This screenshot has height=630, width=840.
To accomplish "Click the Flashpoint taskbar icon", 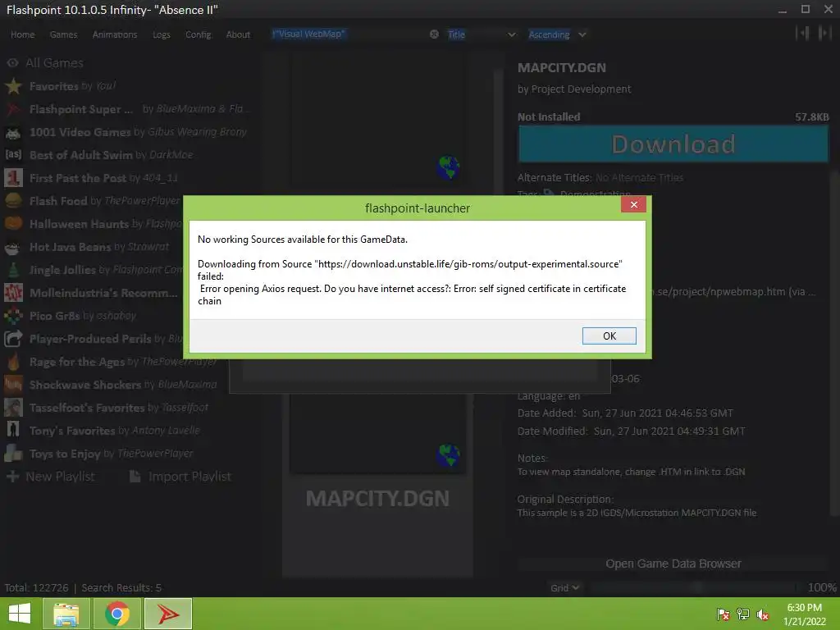I will [167, 614].
